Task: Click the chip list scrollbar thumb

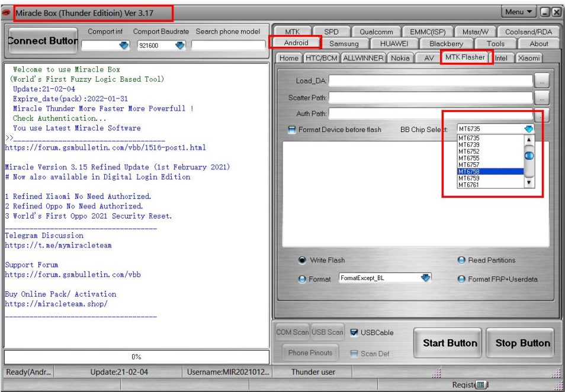Action: (529, 156)
